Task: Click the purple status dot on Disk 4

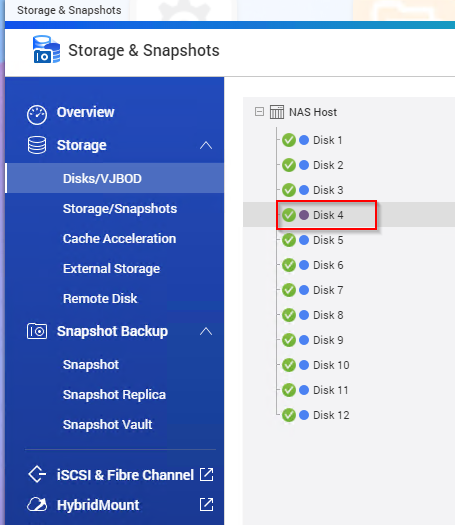Action: pos(304,215)
